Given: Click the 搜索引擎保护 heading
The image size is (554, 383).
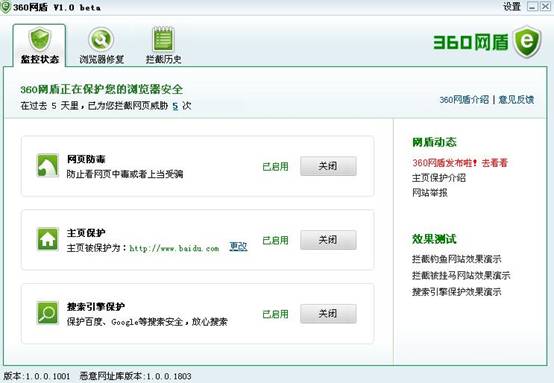Looking at the screenshot, I should 96,307.
